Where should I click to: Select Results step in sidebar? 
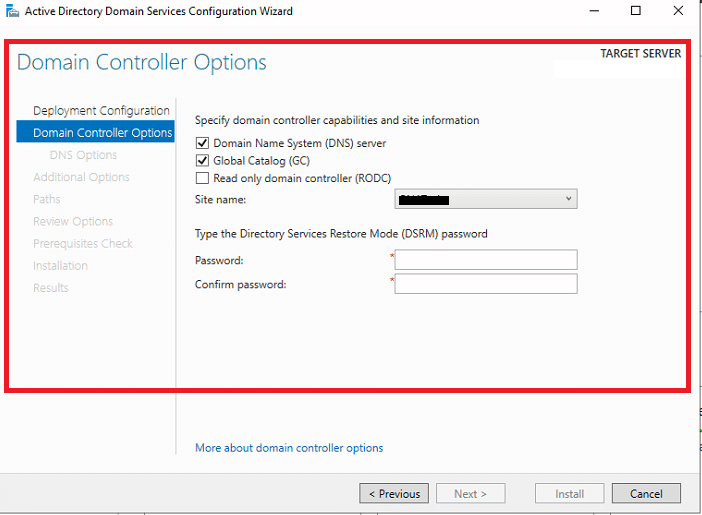point(51,288)
